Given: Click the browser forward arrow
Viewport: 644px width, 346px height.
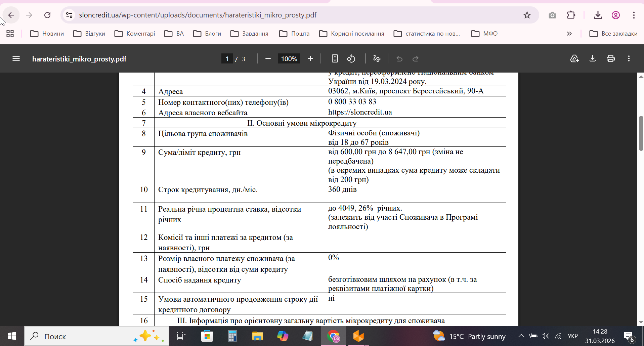Looking at the screenshot, I should point(29,15).
